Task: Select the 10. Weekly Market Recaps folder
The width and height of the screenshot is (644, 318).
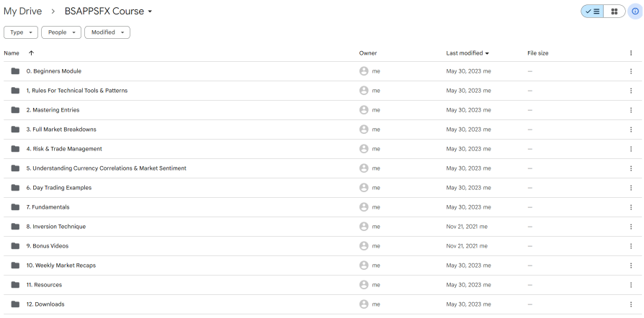Action: (x=61, y=265)
